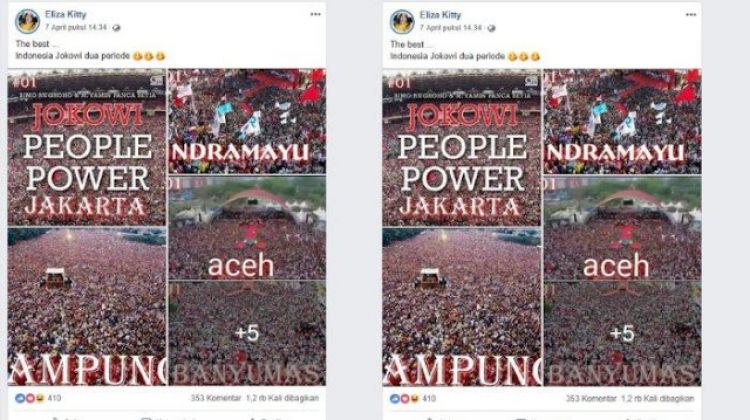
Task: Open the three-dot options menu on the left post
Action: 315,14
